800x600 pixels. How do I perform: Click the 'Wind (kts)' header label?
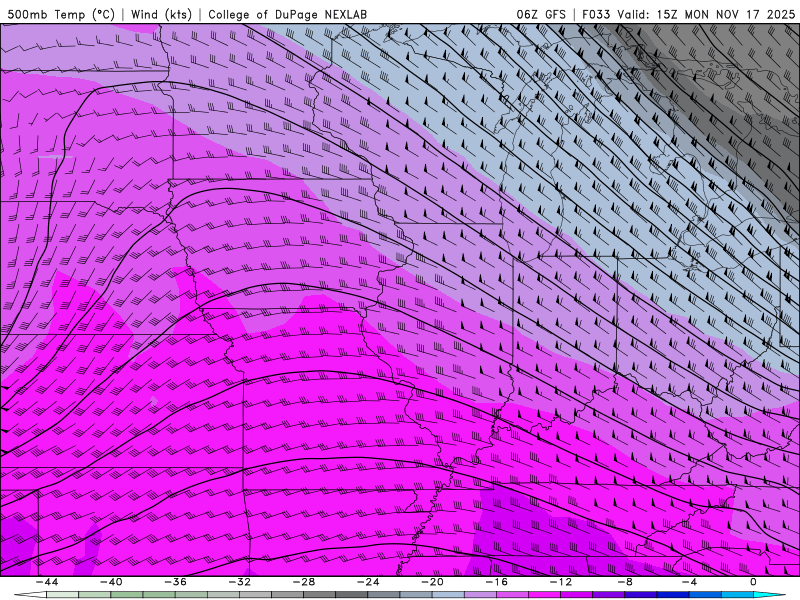pyautogui.click(x=161, y=14)
